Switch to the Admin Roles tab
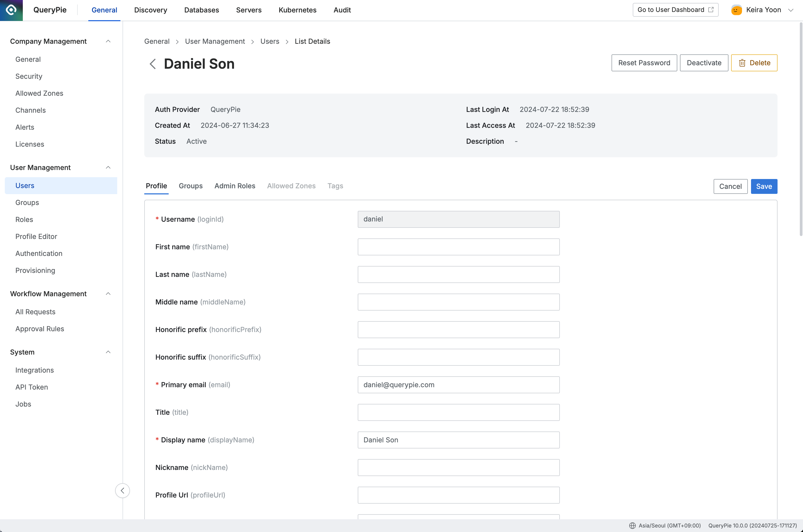The image size is (803, 532). click(x=234, y=185)
